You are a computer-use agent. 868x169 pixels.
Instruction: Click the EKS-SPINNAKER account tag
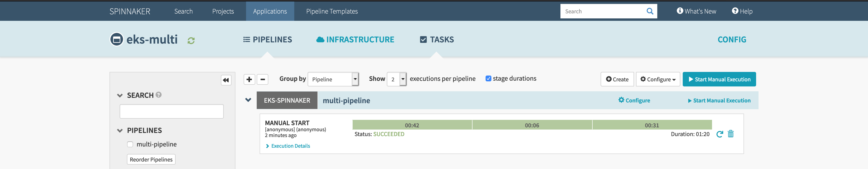[287, 100]
